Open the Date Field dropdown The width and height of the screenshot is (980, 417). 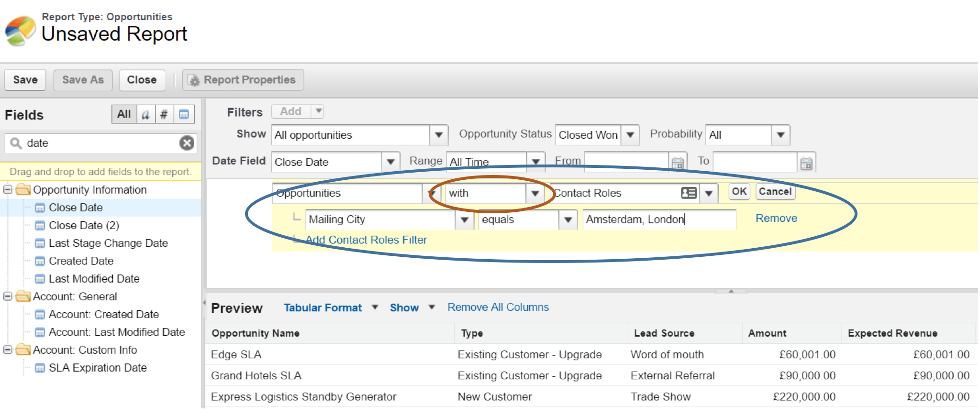[x=390, y=162]
